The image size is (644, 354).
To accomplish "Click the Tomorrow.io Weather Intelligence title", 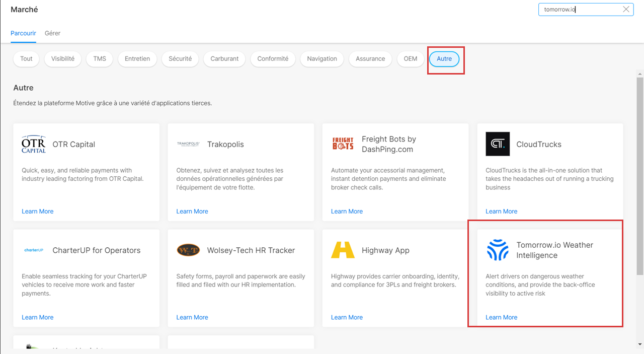I will click(555, 250).
